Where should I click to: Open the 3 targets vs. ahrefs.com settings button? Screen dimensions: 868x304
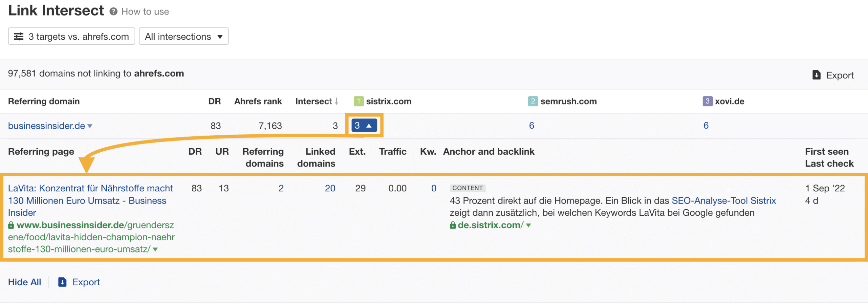[x=72, y=36]
